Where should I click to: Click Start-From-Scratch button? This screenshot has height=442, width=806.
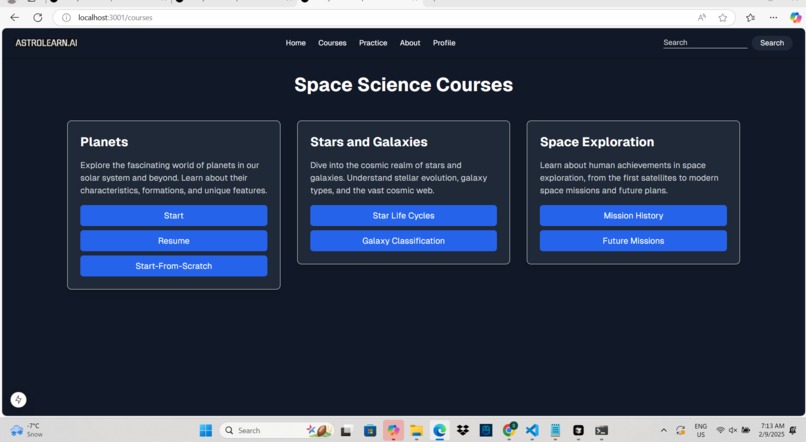174,266
